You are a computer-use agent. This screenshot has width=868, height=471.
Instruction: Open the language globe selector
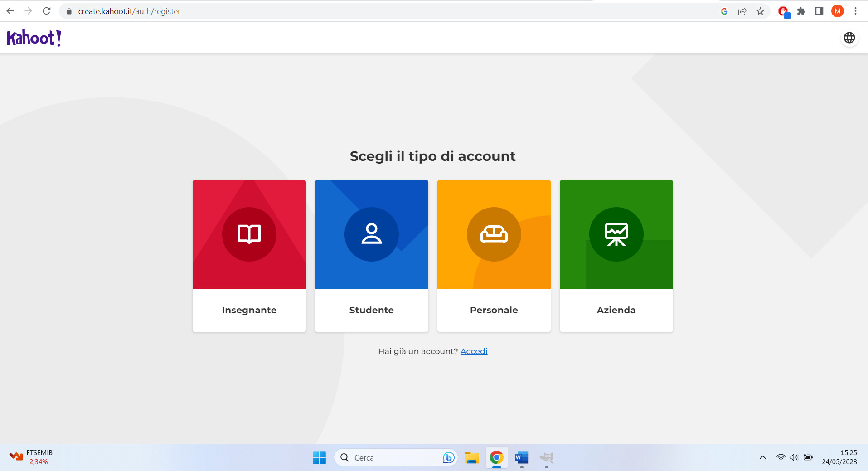pos(850,38)
